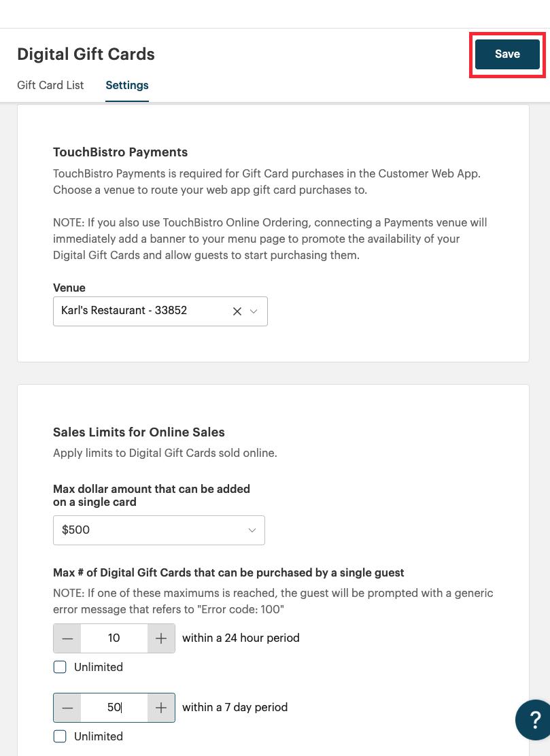
Task: Click the 7-day limit field showing 50
Action: point(114,707)
